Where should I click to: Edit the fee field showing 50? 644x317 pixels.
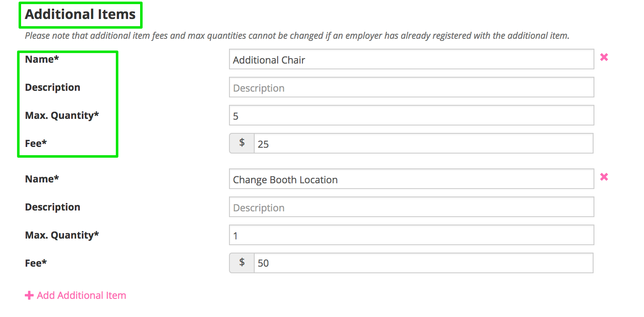(423, 263)
